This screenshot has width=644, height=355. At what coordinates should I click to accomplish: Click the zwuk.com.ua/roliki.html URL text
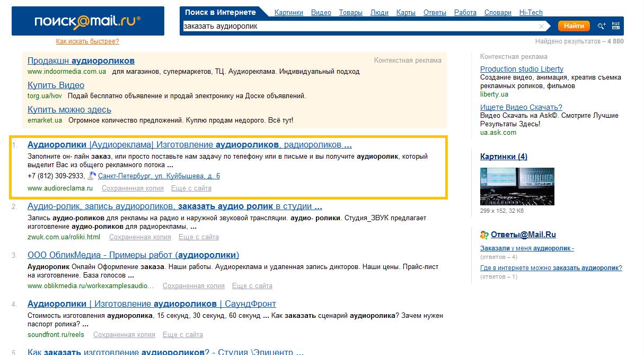pos(64,237)
